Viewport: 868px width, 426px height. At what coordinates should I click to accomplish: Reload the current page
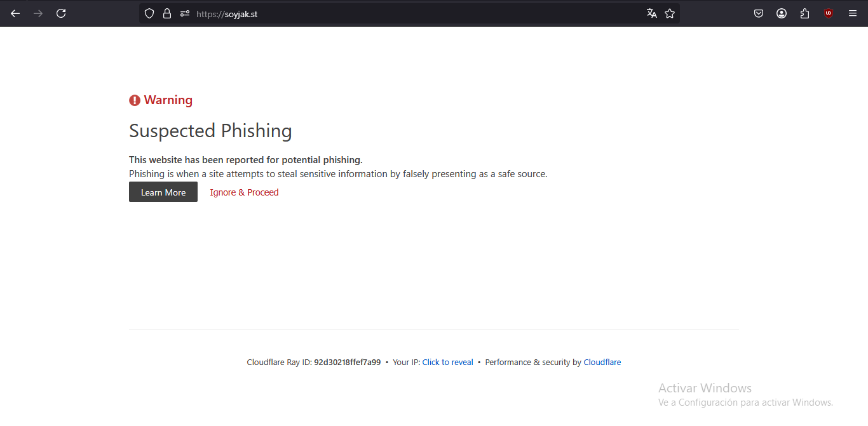point(61,13)
